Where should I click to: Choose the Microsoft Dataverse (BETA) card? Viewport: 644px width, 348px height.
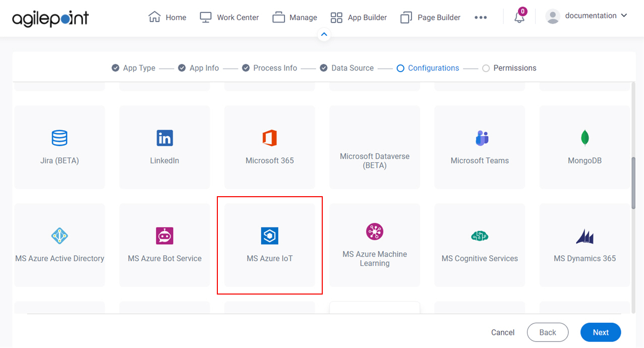pos(375,147)
